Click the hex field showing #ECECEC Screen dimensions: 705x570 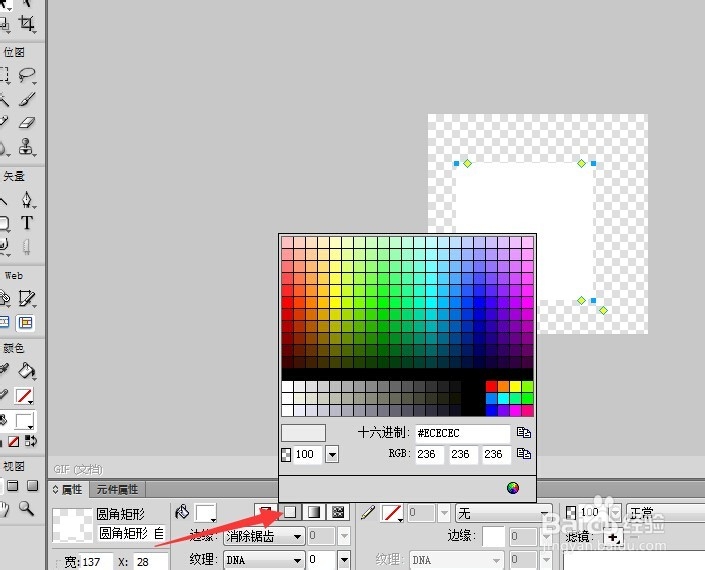tap(463, 433)
